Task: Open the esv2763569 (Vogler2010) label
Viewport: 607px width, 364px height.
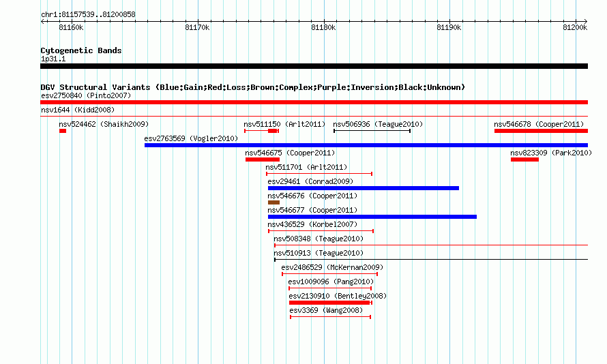Action: [191, 138]
